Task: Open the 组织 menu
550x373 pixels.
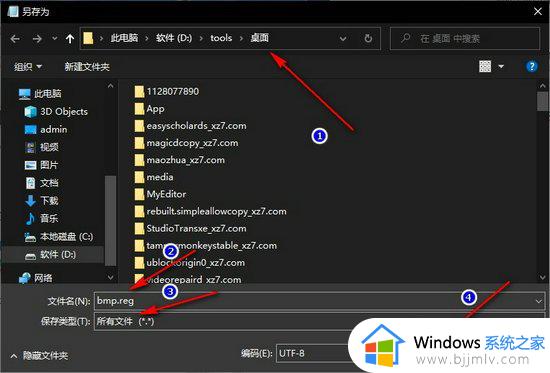Action: point(28,66)
